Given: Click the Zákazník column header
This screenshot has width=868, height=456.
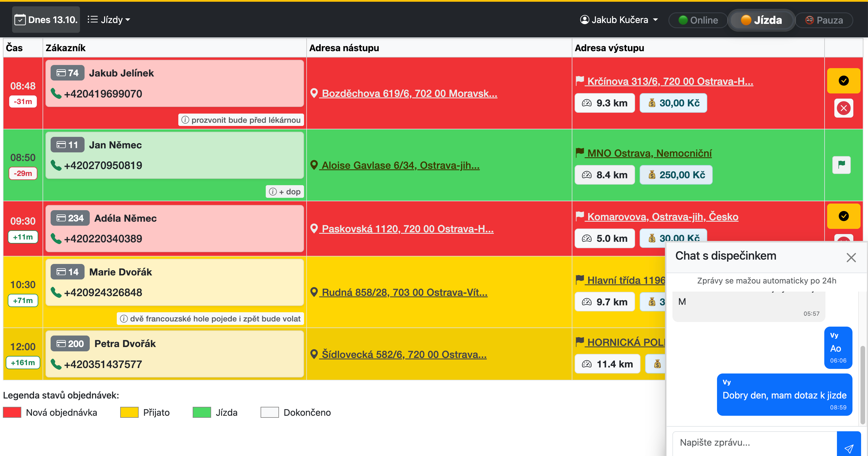Looking at the screenshot, I should pyautogui.click(x=66, y=48).
